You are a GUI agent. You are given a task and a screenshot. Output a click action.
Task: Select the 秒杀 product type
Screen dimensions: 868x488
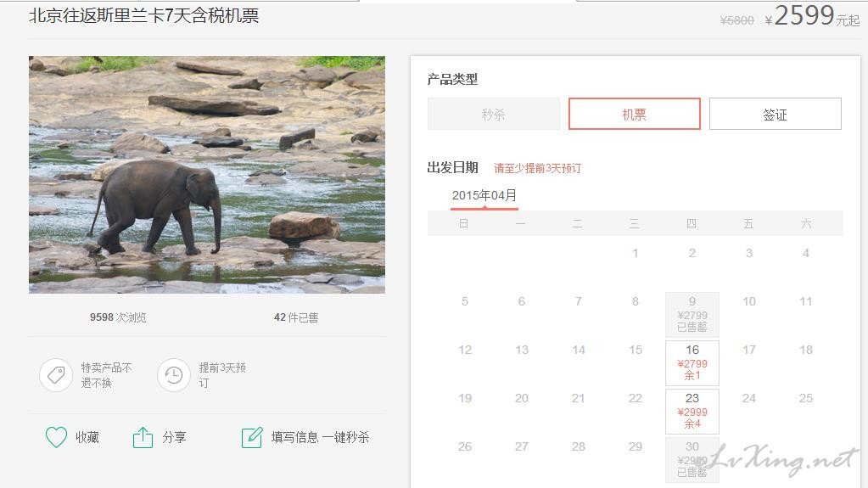click(493, 114)
